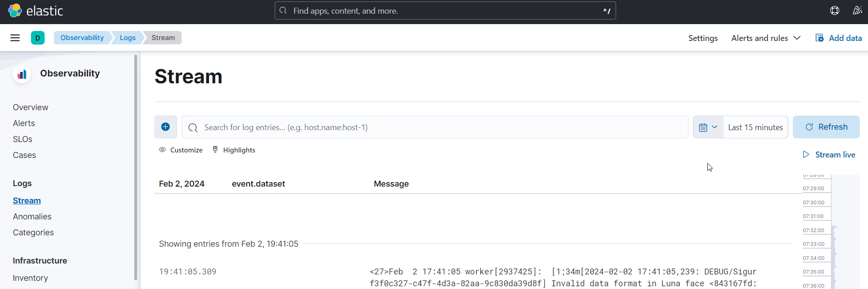Expand the Alerts and rules dropdown
Image resolution: width=868 pixels, height=289 pixels.
(766, 38)
